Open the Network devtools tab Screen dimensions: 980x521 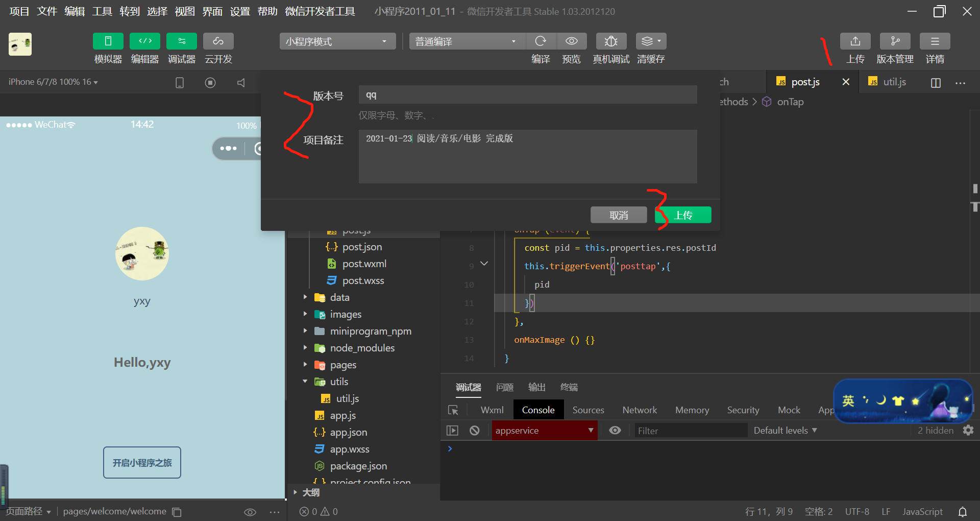(x=640, y=410)
